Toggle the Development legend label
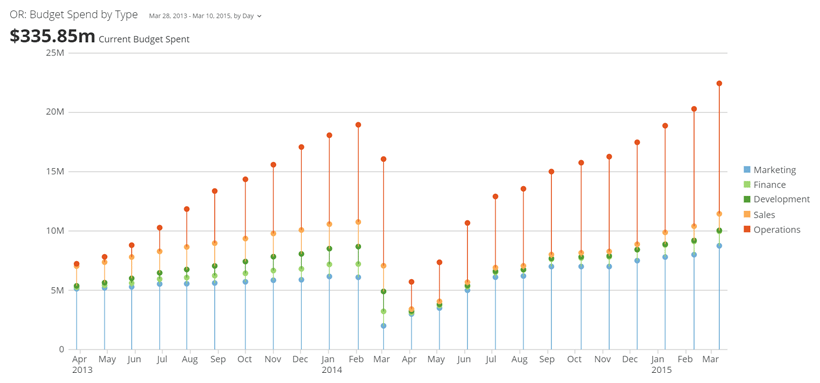The height and width of the screenshot is (383, 820). (781, 199)
